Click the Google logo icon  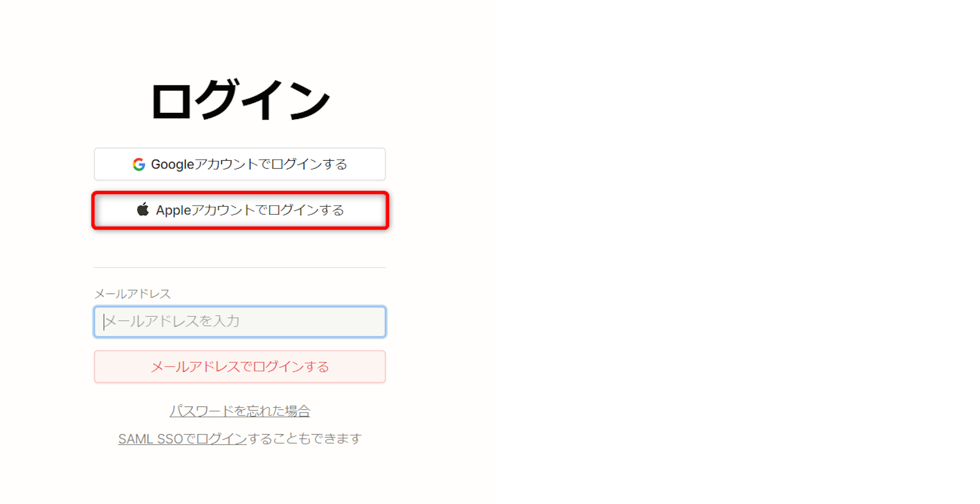click(139, 164)
